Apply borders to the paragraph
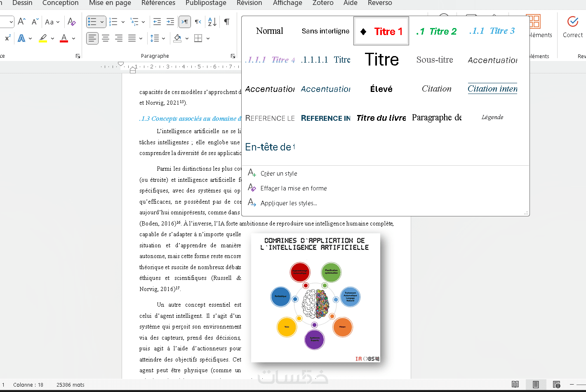Image resolution: width=586 pixels, height=392 pixels. click(198, 38)
